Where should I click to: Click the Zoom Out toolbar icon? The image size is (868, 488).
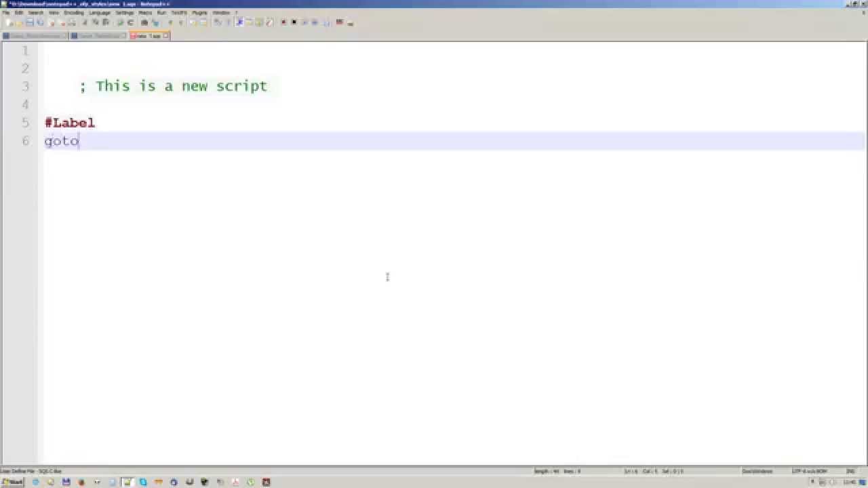coord(180,22)
